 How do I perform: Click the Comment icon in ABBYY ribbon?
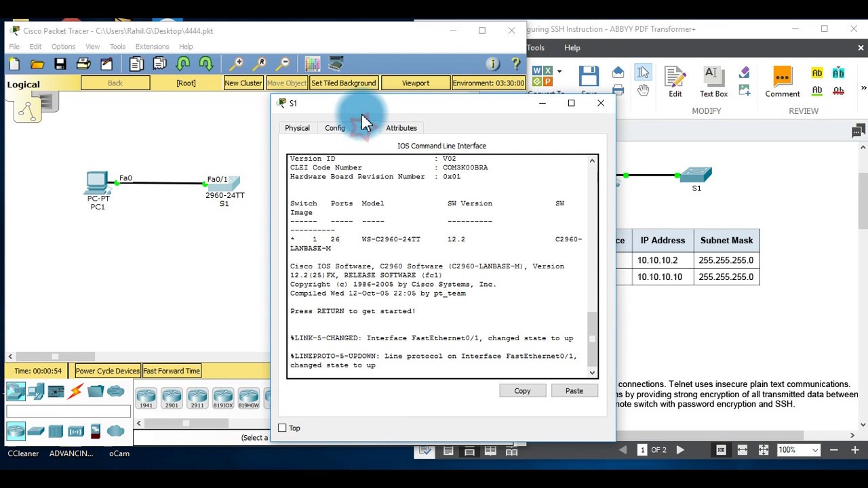coord(783,83)
